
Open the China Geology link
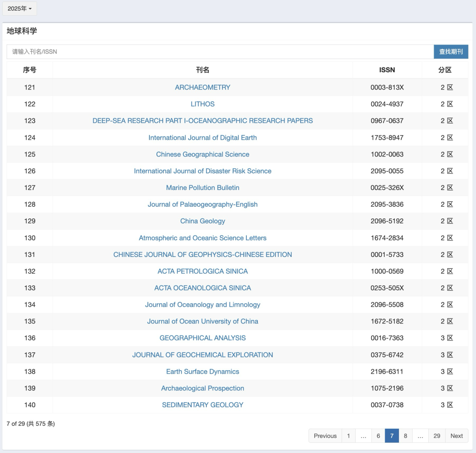tap(202, 221)
